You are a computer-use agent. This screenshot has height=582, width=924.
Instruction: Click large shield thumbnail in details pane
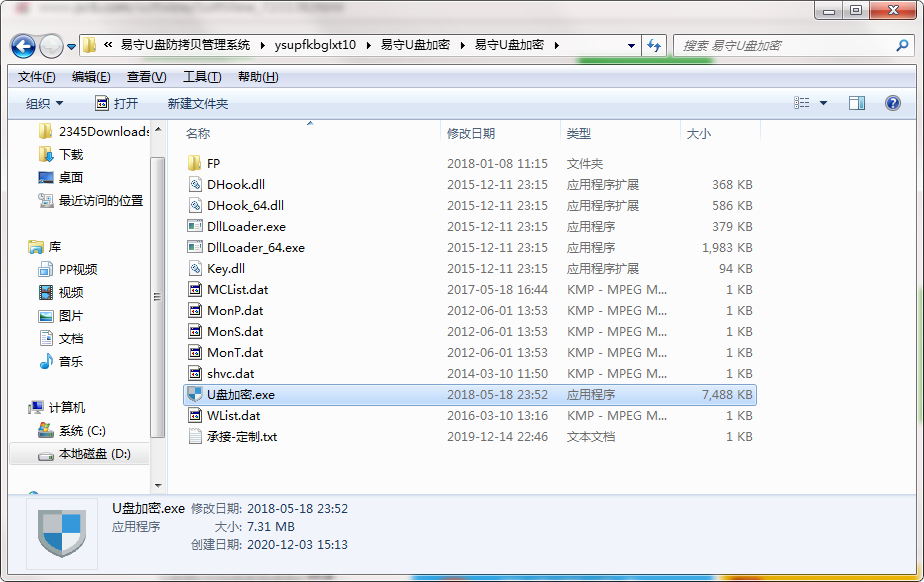[62, 534]
